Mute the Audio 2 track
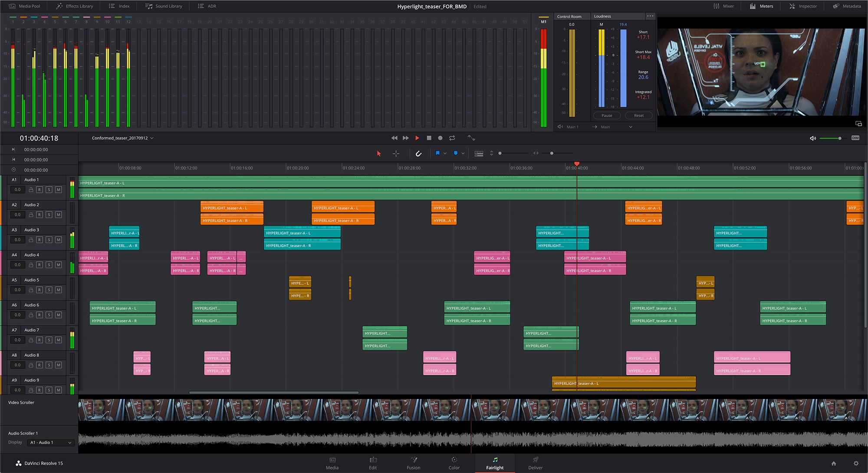Viewport: 868px width, 473px height. point(59,215)
